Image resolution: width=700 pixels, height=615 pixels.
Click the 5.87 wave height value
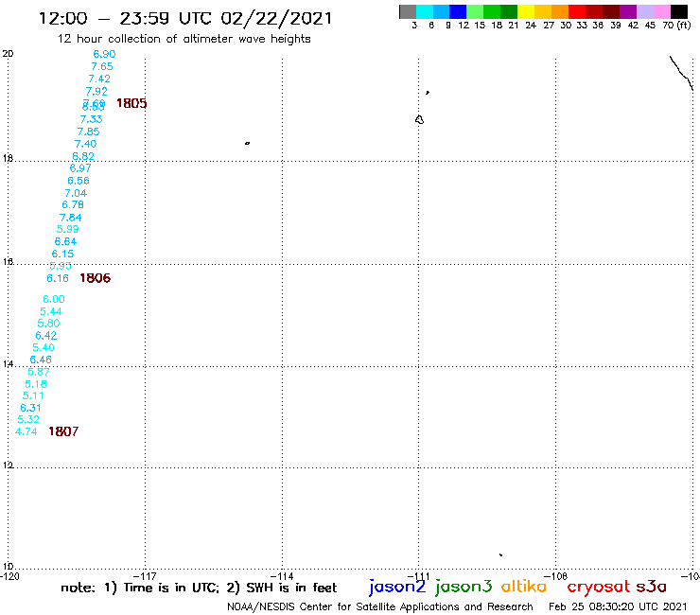39,372
